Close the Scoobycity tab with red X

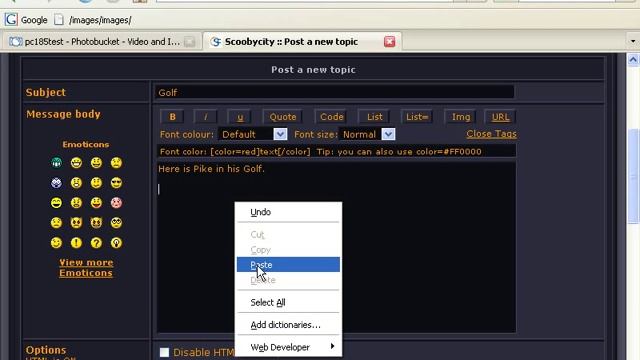tap(389, 41)
